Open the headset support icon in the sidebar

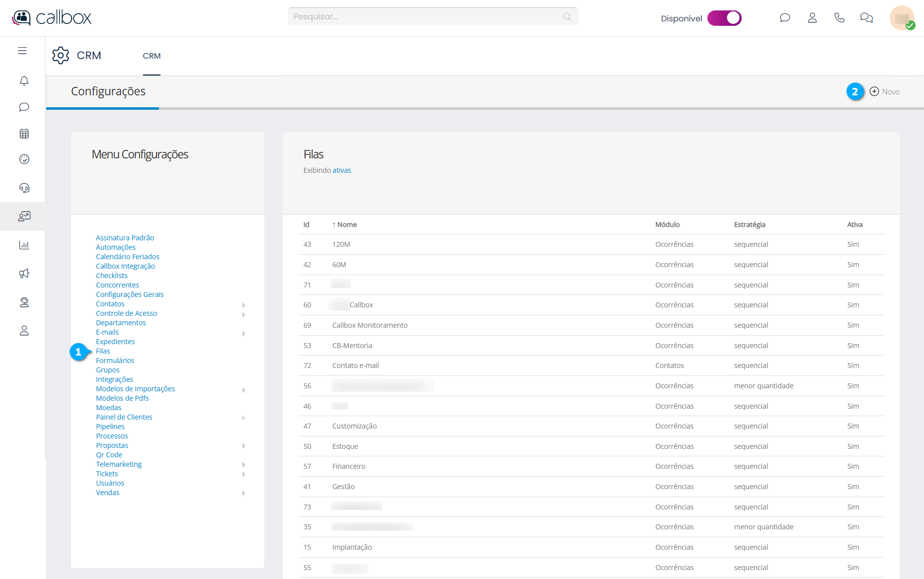tap(24, 188)
